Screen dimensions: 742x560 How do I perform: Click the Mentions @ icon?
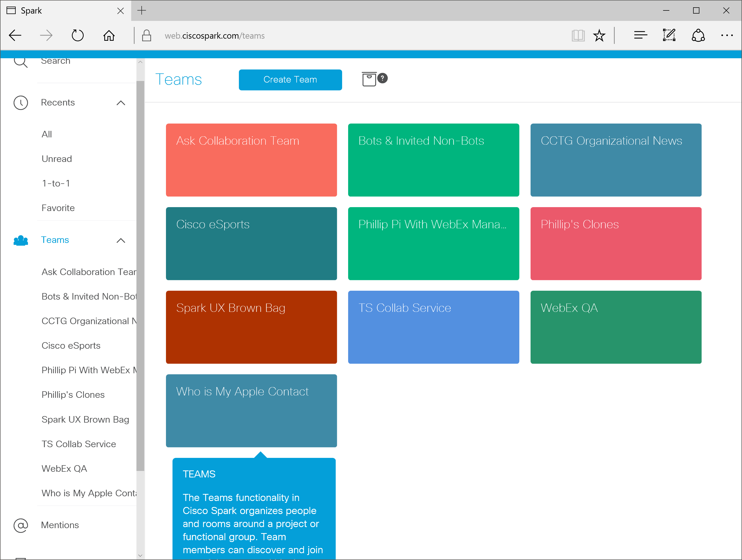point(21,525)
